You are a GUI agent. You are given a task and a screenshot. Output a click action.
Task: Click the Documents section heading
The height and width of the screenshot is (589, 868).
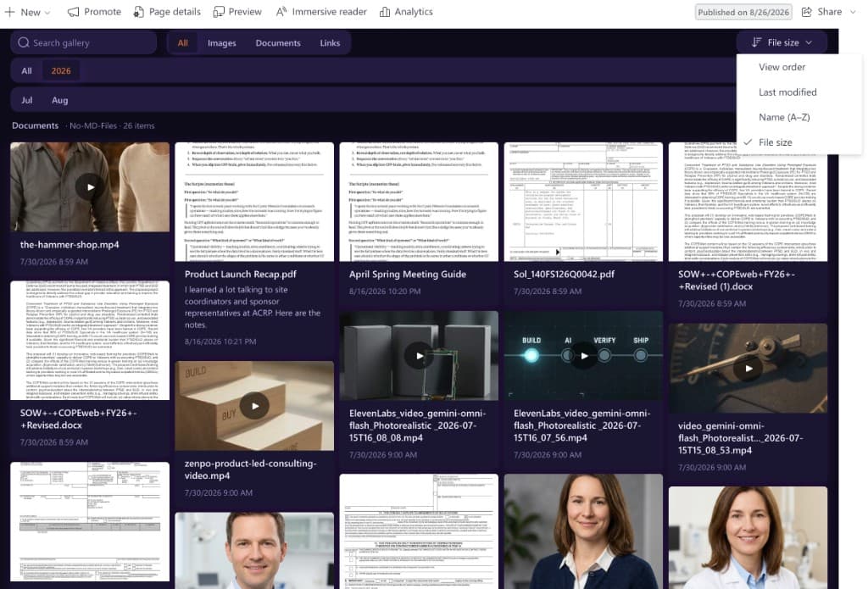(35, 125)
